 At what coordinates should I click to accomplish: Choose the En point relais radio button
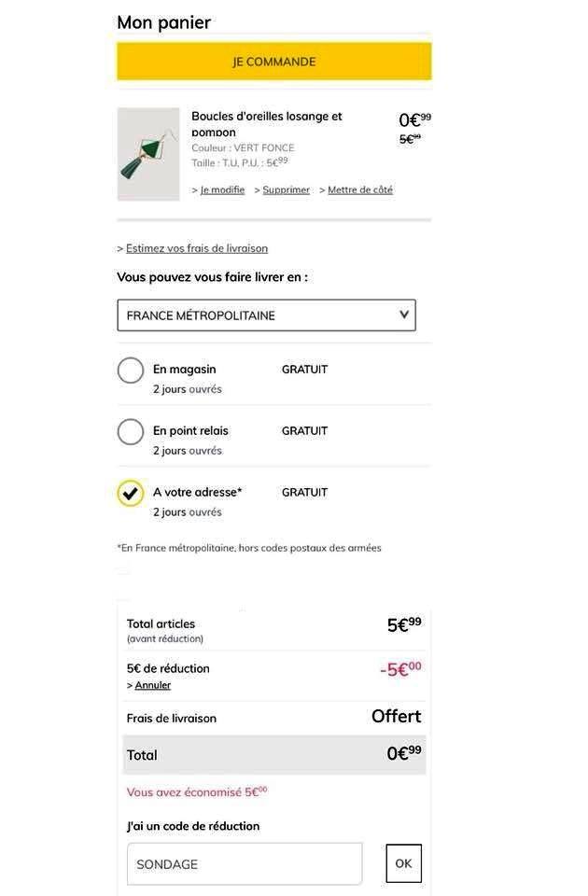(x=131, y=432)
